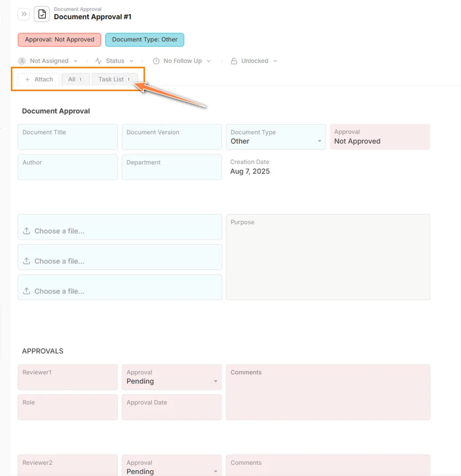This screenshot has width=461, height=476.
Task: Click the Document Type: Other badge
Action: (x=145, y=40)
